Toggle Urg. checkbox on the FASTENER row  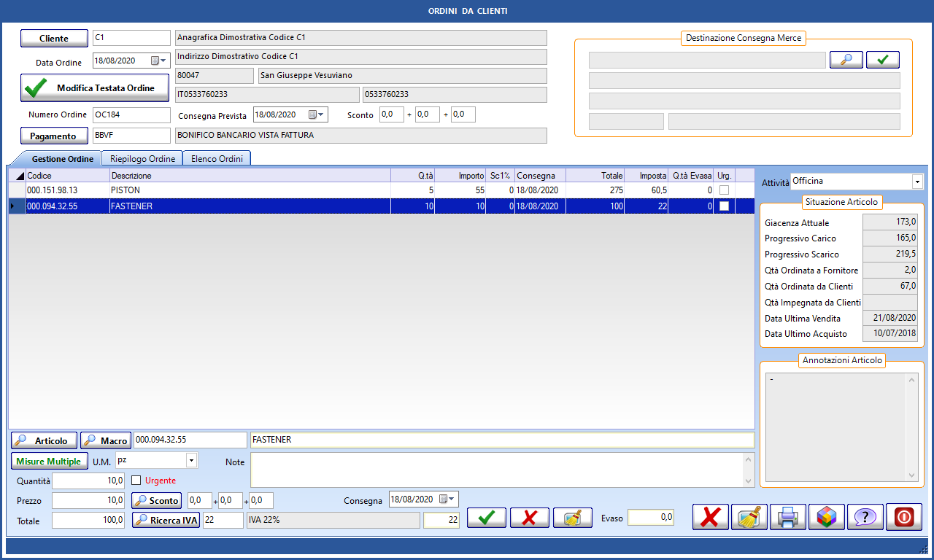point(724,206)
